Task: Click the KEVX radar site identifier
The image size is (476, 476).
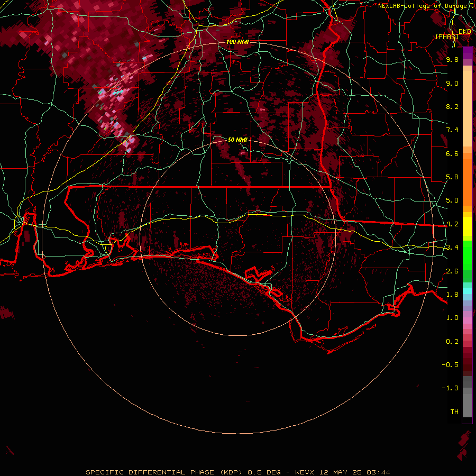Action: (x=306, y=472)
